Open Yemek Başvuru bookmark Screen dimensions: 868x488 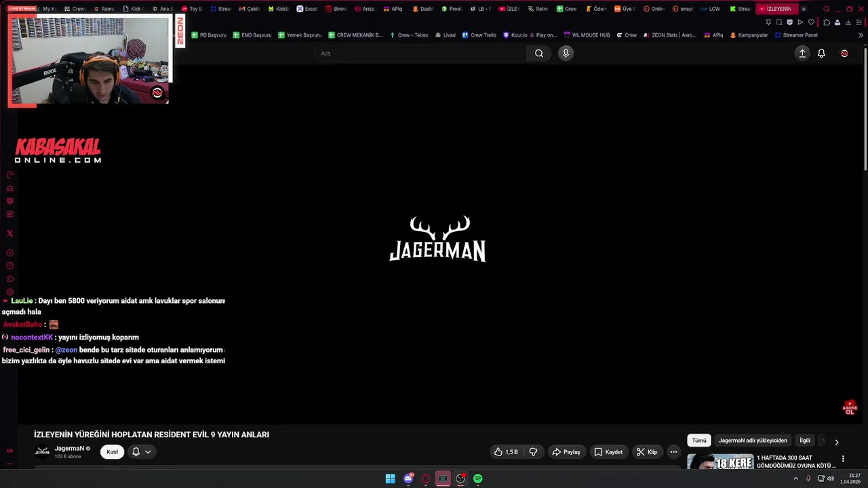300,35
